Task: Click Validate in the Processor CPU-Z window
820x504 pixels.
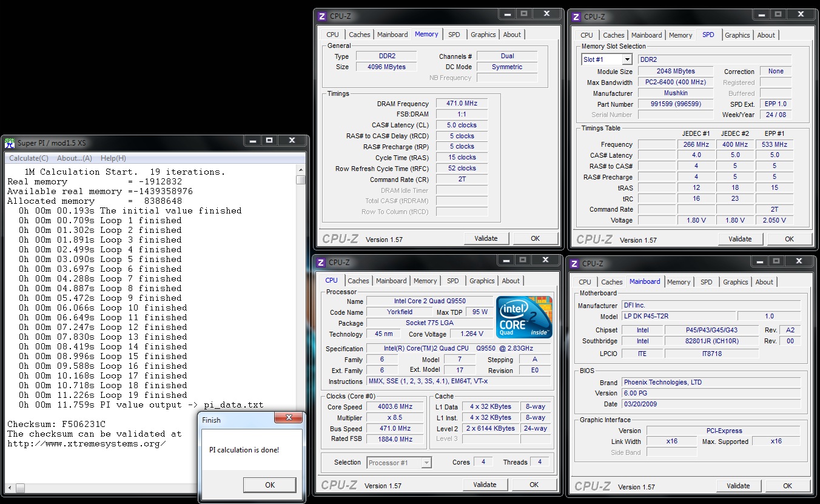Action: click(x=485, y=485)
